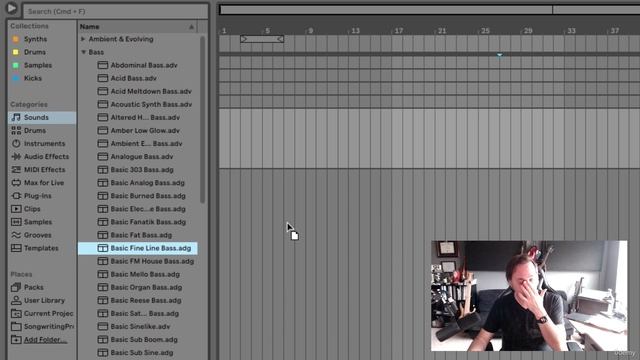Click the browser search field
640x360 pixels.
click(x=116, y=11)
